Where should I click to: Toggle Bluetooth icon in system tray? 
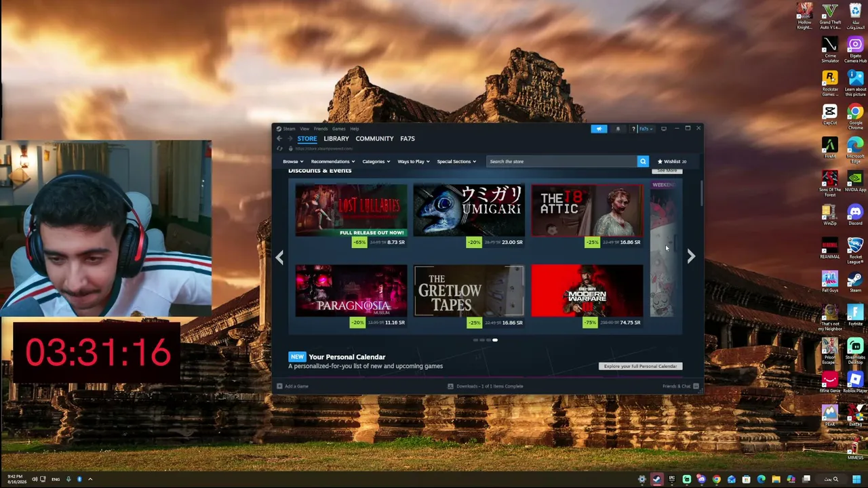(x=79, y=479)
